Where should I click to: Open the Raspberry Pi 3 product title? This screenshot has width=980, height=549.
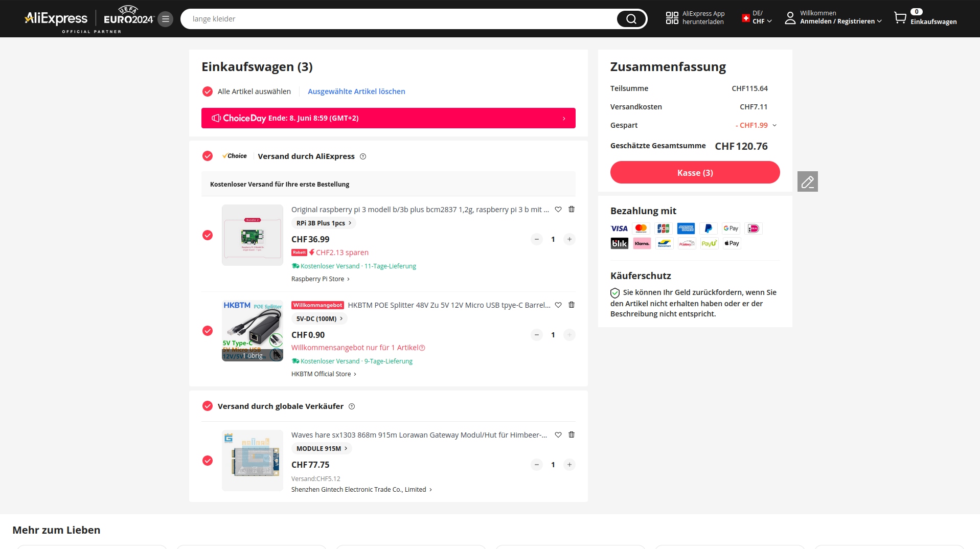pyautogui.click(x=420, y=210)
